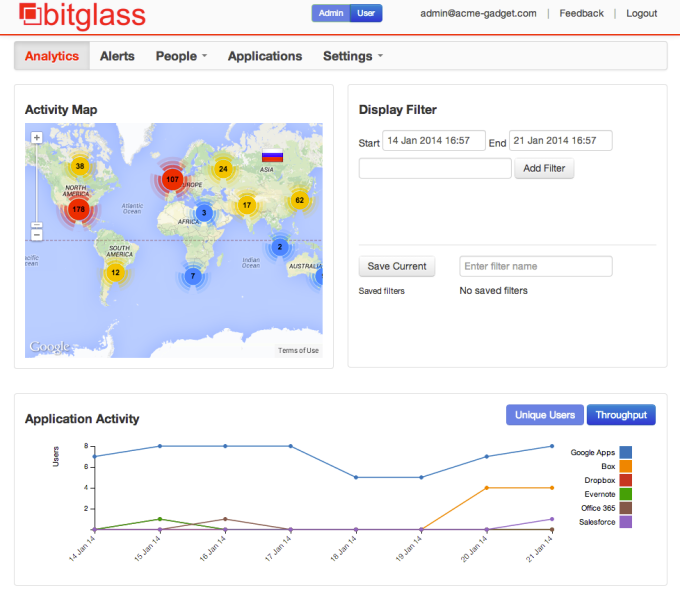Show Unique Users chart view
This screenshot has width=680, height=599.
click(x=545, y=415)
